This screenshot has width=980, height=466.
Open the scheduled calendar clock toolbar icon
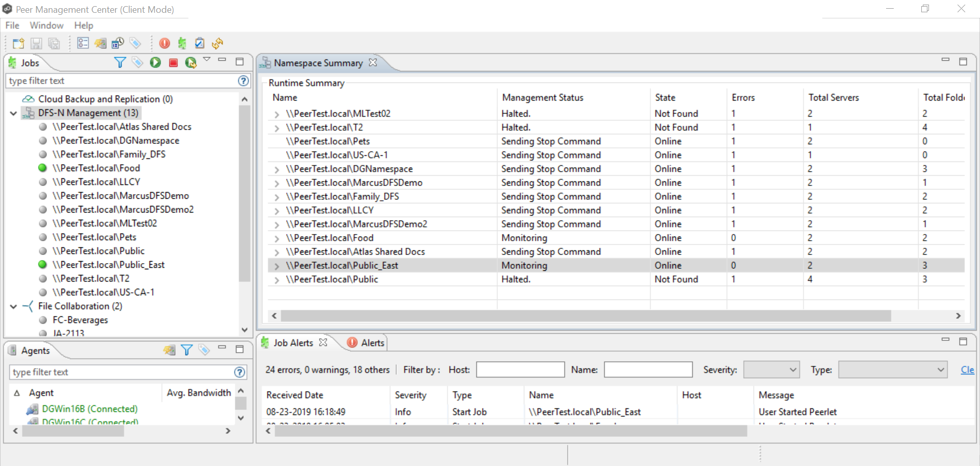click(x=118, y=43)
